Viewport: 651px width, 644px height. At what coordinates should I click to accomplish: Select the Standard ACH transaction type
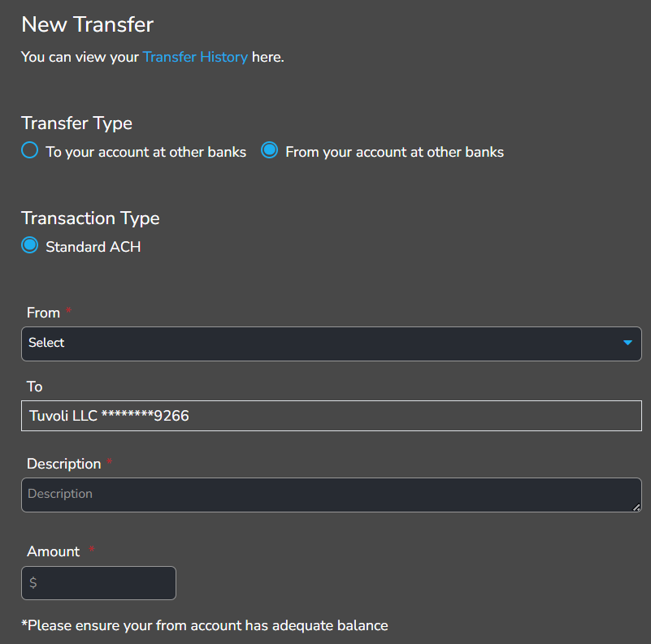(x=30, y=246)
